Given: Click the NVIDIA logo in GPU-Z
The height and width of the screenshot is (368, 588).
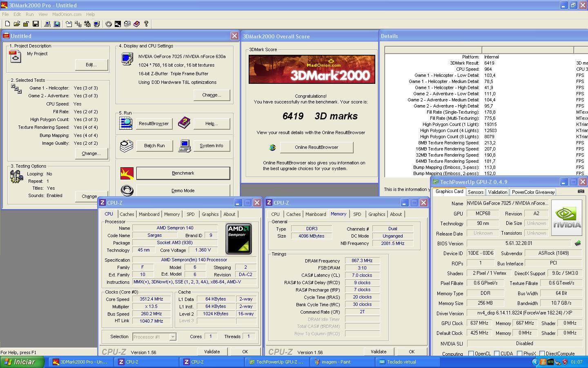Looking at the screenshot, I should click(x=566, y=218).
